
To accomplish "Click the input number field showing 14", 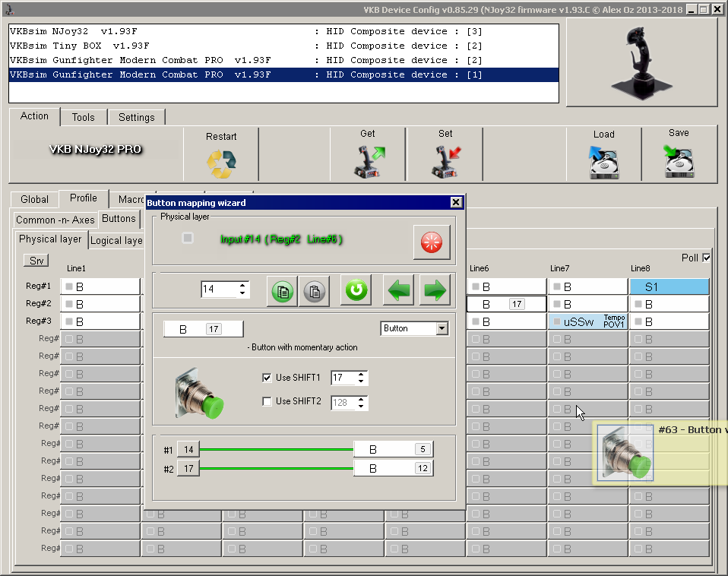I will click(219, 290).
